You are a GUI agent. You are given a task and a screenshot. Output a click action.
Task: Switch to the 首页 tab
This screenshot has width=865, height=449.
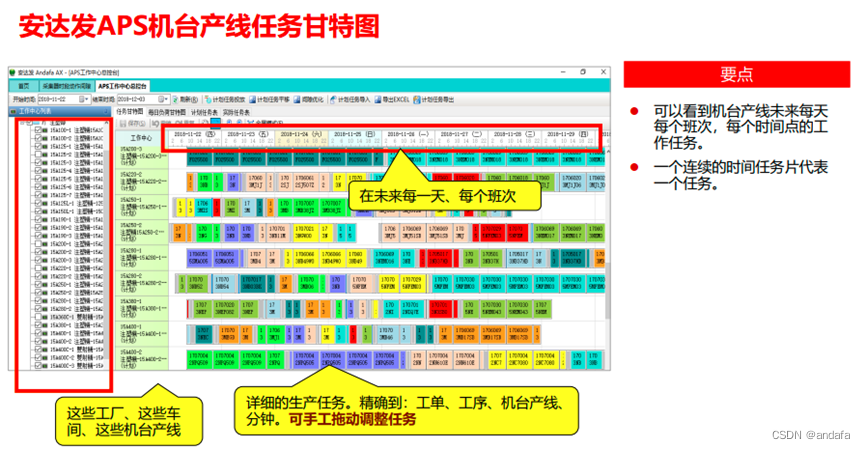point(24,86)
